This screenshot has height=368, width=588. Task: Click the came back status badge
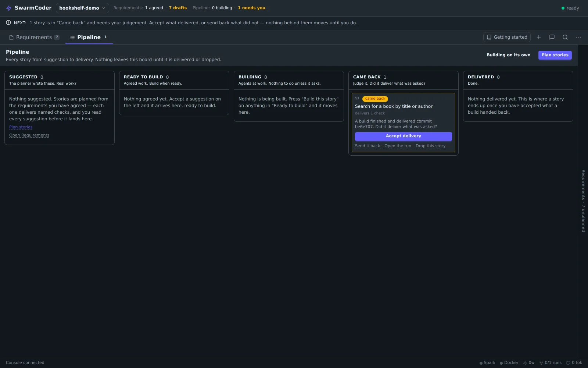(375, 99)
